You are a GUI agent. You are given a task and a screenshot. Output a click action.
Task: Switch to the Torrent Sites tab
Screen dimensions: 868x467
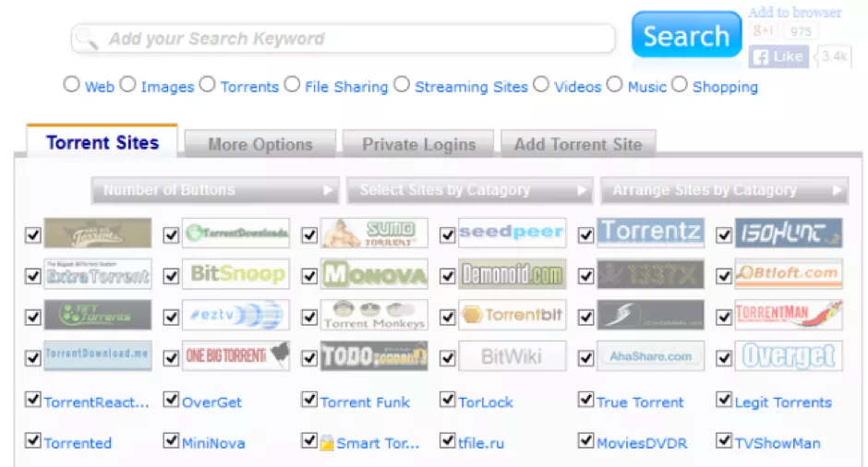[102, 142]
